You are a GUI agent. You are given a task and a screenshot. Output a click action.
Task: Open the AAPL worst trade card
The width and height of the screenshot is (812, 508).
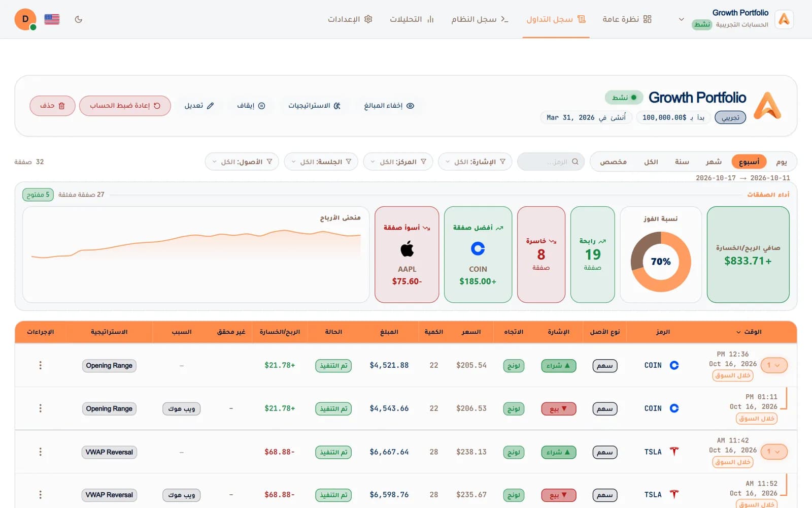(407, 255)
